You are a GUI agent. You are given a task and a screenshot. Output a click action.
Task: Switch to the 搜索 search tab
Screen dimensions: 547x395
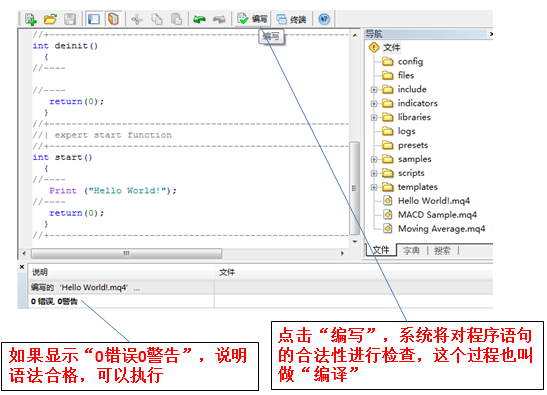coord(442,251)
